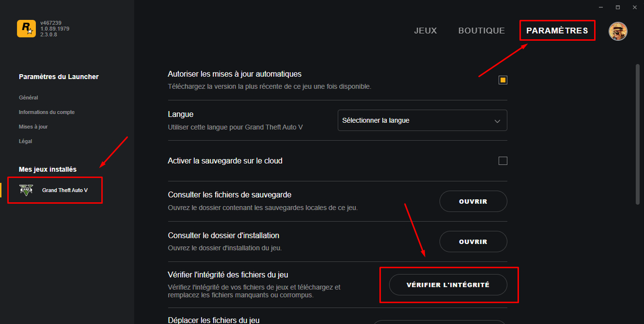Click OUVRIR for installation folder
The width and height of the screenshot is (644, 324).
(x=473, y=242)
